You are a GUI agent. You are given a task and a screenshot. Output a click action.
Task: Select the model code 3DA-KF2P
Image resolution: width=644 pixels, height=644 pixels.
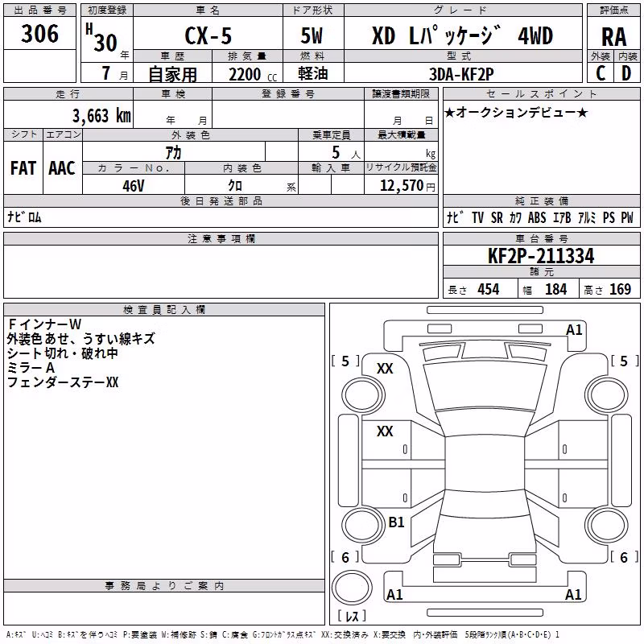pos(461,74)
